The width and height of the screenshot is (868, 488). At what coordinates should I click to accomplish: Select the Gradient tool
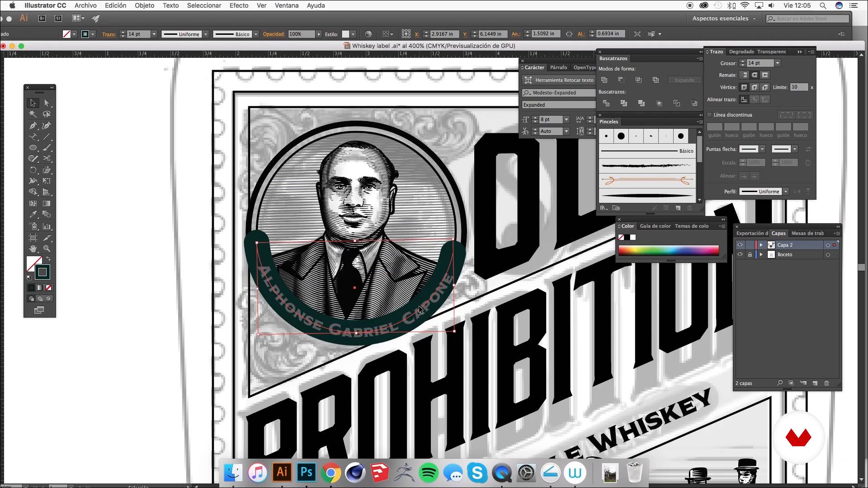click(x=47, y=203)
